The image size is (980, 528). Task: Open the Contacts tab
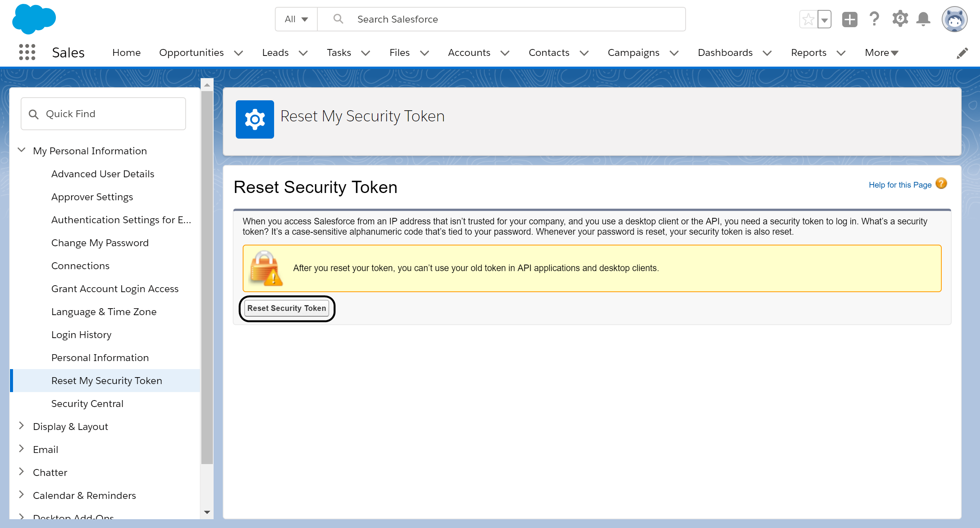[x=549, y=52]
